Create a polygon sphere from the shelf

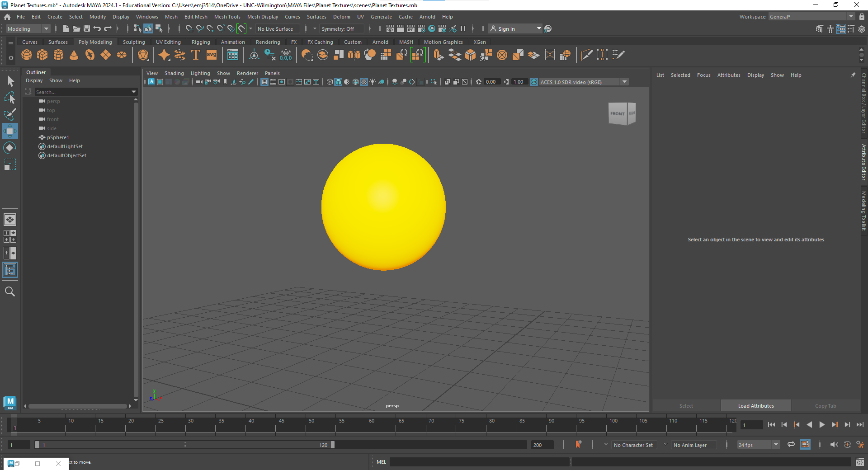(x=27, y=55)
